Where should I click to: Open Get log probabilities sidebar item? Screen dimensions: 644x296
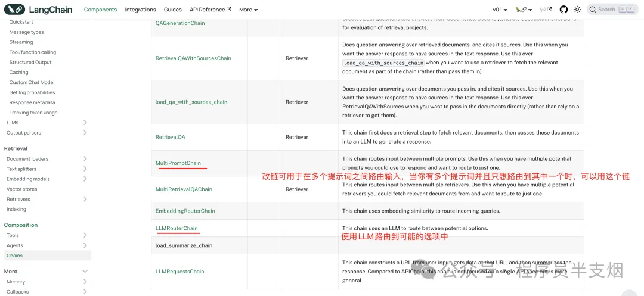(32, 93)
